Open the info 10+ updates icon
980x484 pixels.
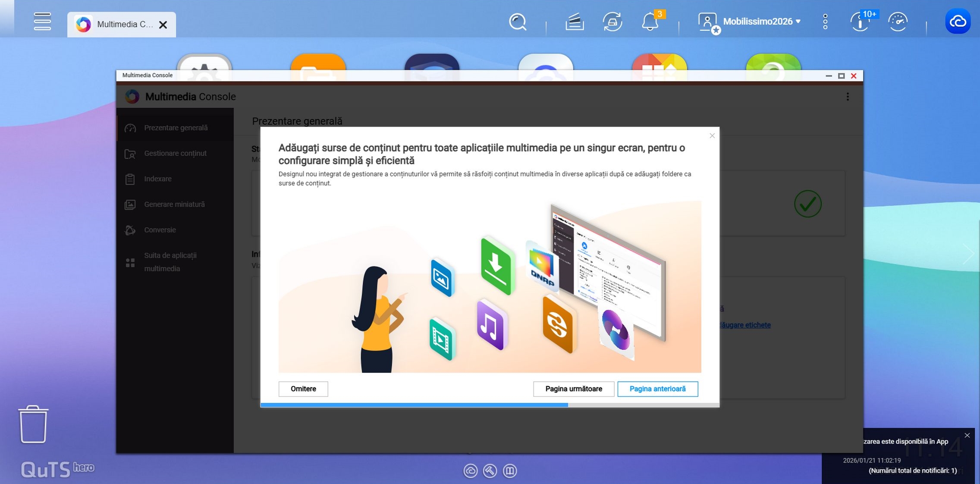(x=860, y=22)
